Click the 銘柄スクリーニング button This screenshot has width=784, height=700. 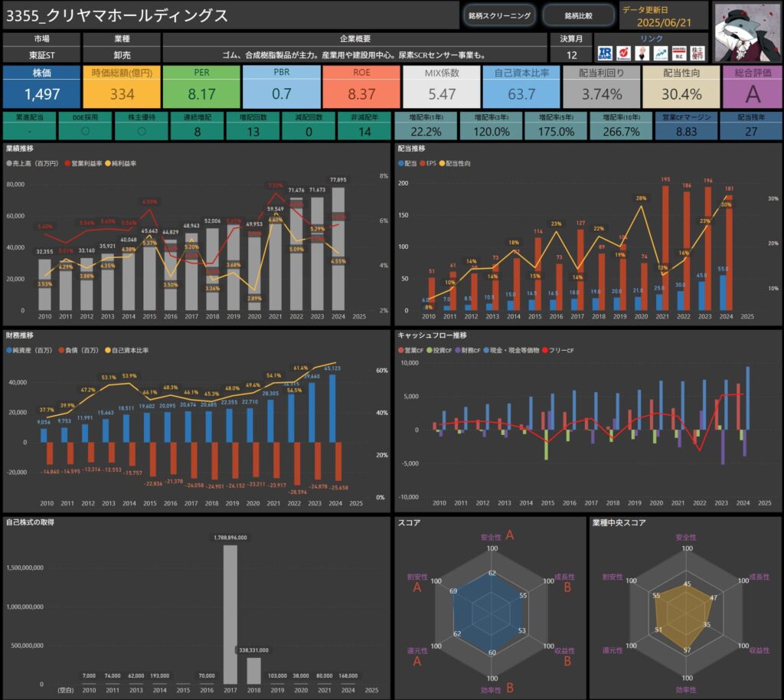point(499,15)
